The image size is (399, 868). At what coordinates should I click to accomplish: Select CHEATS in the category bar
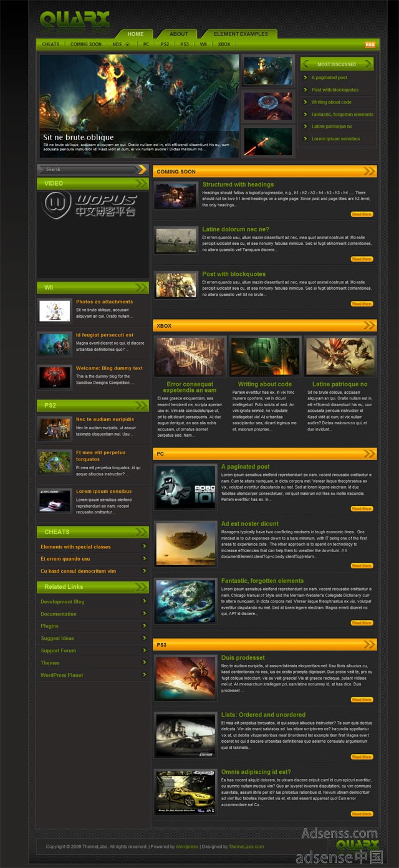tap(50, 44)
